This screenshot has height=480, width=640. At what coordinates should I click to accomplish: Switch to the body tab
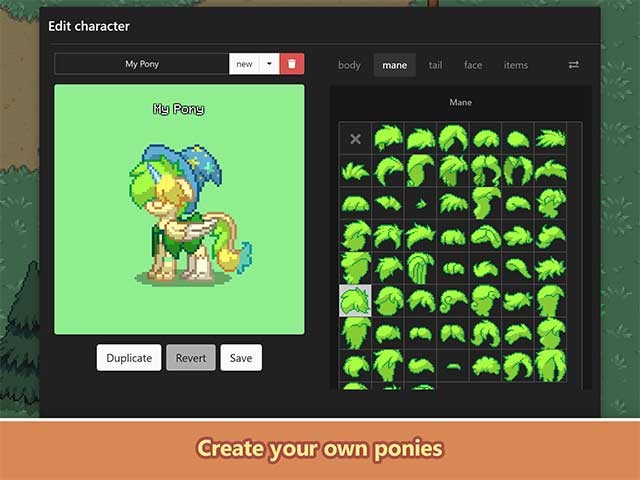349,65
